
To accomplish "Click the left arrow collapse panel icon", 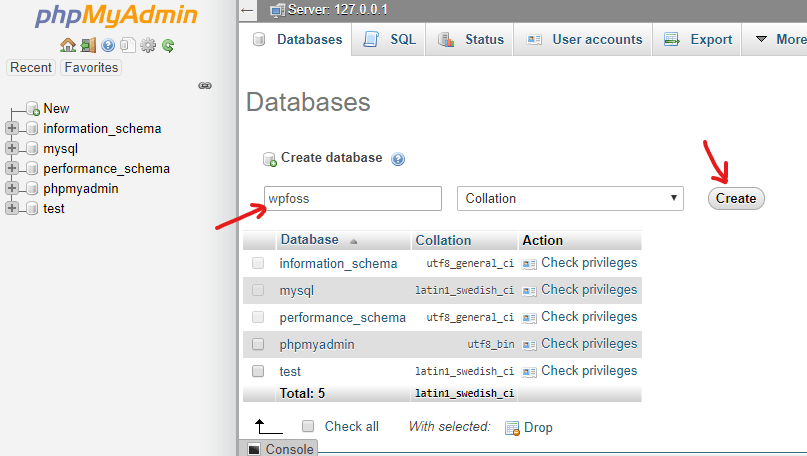I will (x=248, y=10).
